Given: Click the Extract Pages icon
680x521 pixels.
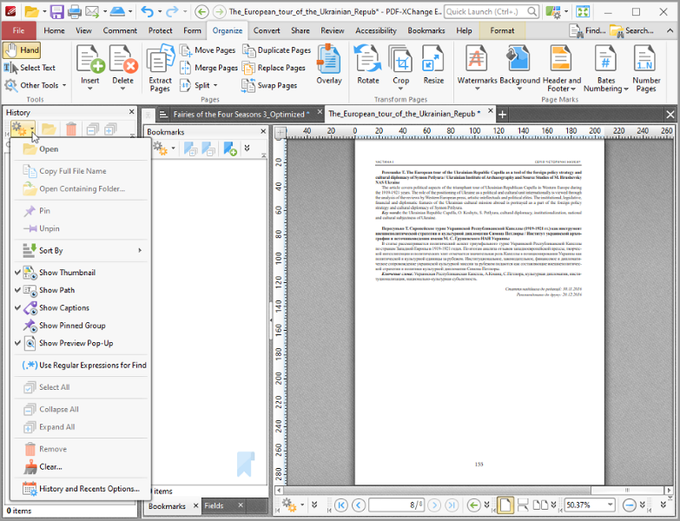Looking at the screenshot, I should tap(160, 66).
